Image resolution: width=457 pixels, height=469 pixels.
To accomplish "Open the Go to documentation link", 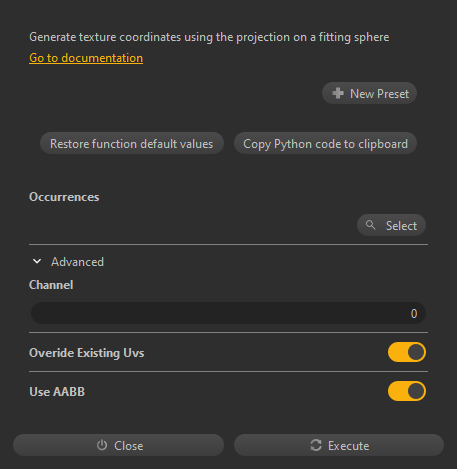I will 86,58.
